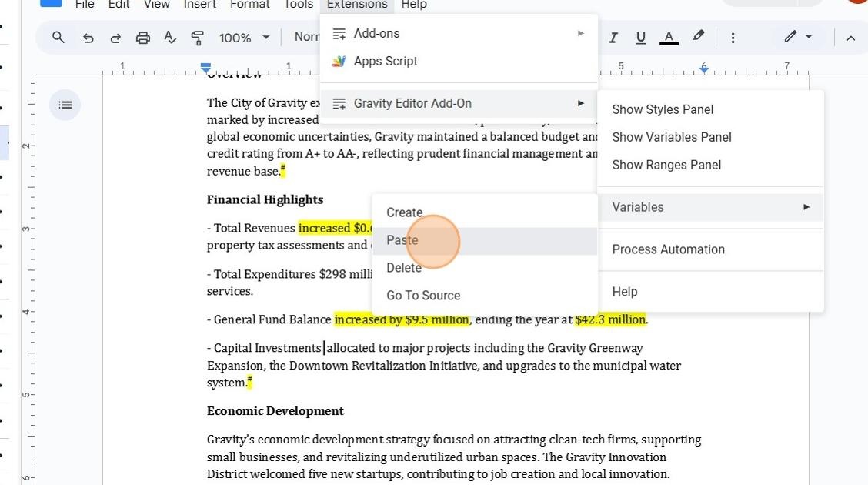
Task: Select Show Variables Panel
Action: click(711, 137)
